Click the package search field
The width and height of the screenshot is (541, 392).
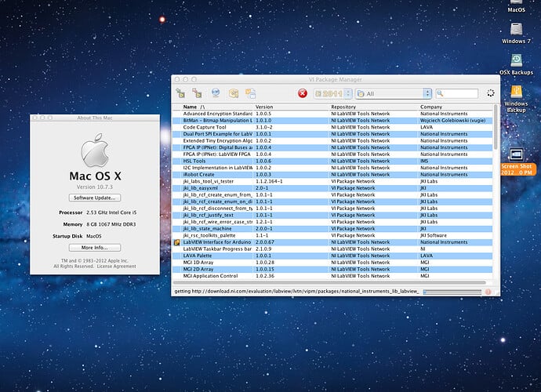[x=457, y=93]
